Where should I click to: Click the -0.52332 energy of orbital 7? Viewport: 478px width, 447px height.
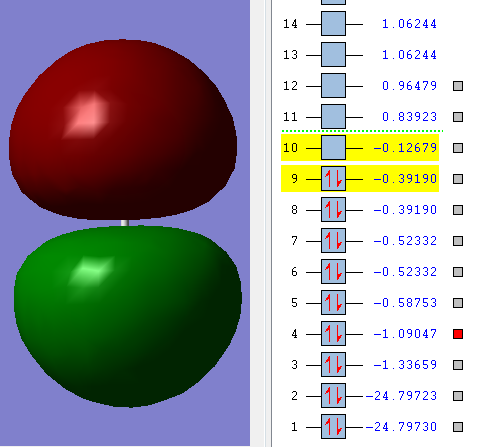point(405,241)
